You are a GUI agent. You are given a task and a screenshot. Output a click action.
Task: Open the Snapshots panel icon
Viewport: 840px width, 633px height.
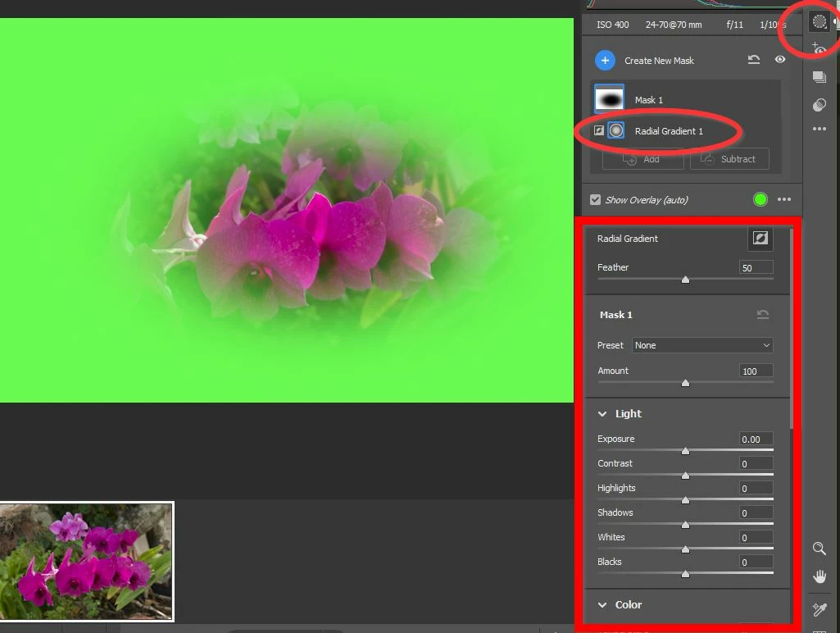(820, 76)
